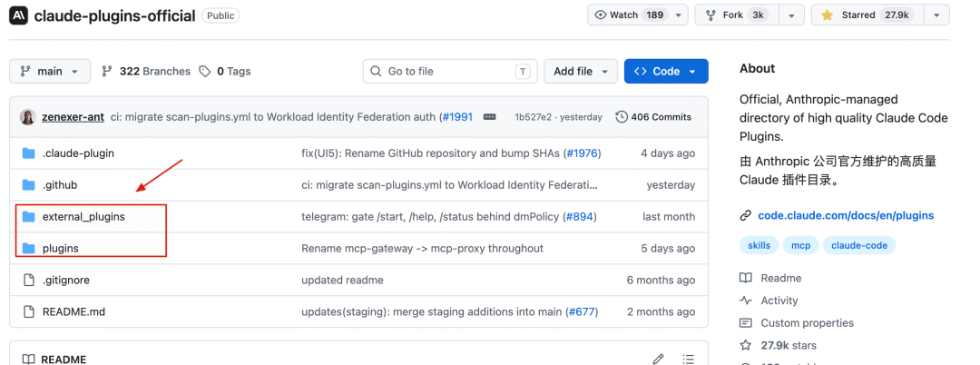Open the star lists dropdown arrow
Screen dimensions: 980x365
coord(936,15)
